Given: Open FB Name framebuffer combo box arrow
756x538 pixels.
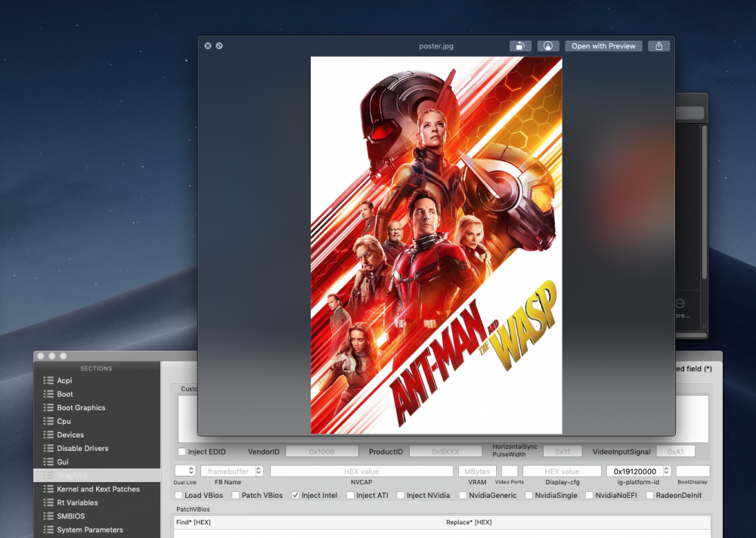Looking at the screenshot, I should click(259, 471).
